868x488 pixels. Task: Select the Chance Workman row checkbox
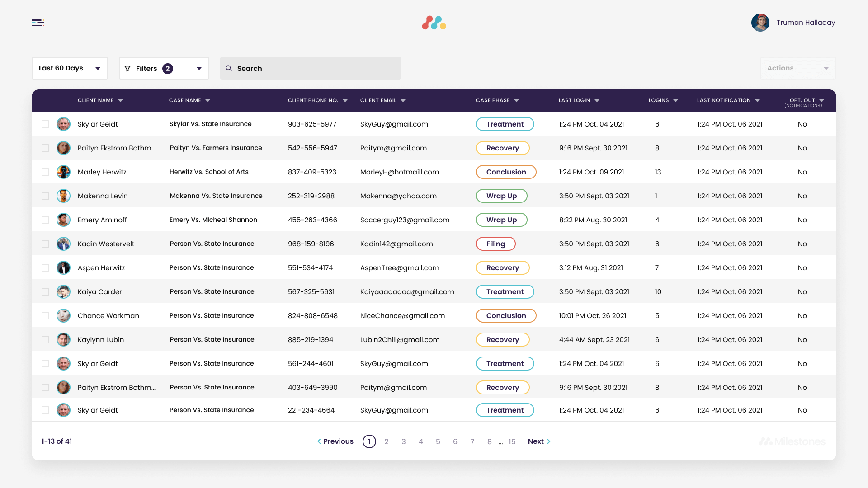coord(45,316)
